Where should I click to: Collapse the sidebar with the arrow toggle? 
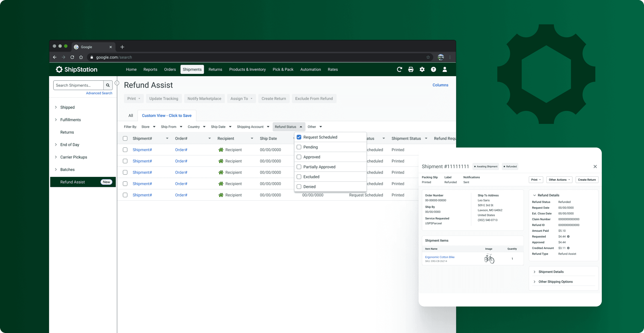point(117,83)
